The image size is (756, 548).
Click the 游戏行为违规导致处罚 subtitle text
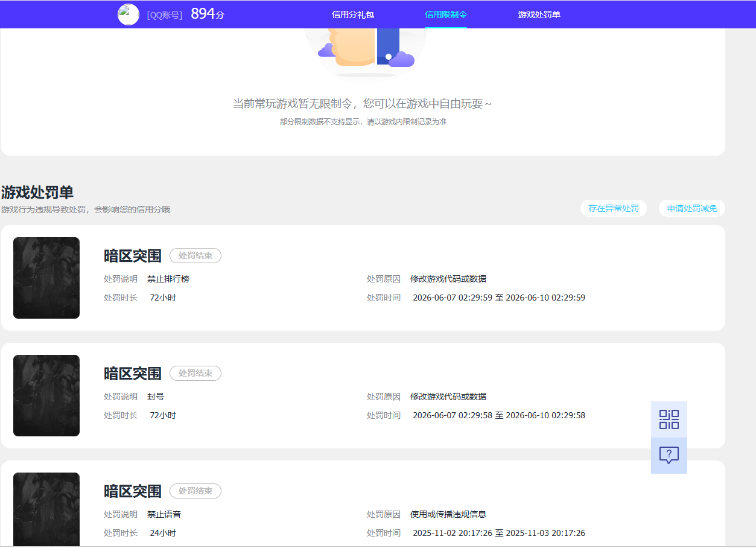click(86, 209)
